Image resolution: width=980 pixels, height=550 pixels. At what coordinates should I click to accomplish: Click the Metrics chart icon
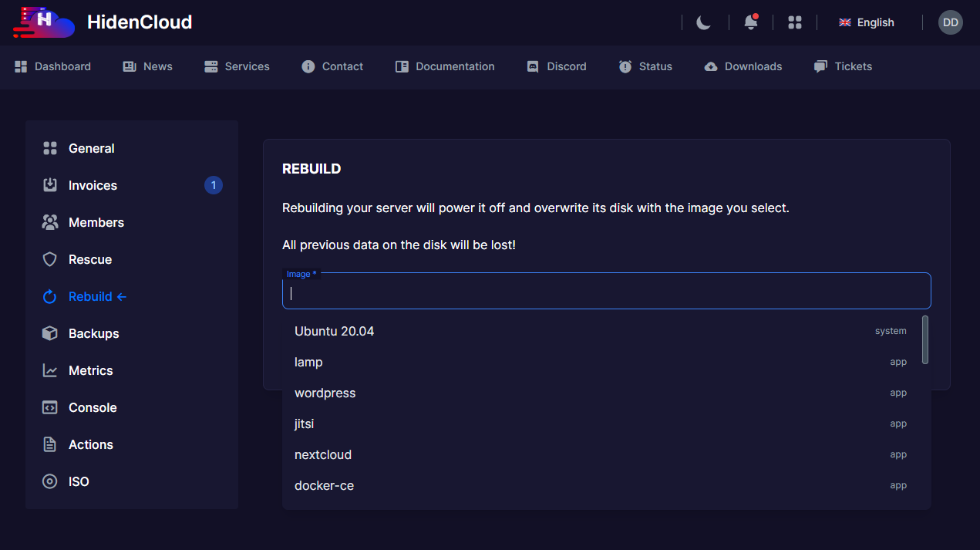[x=50, y=370]
